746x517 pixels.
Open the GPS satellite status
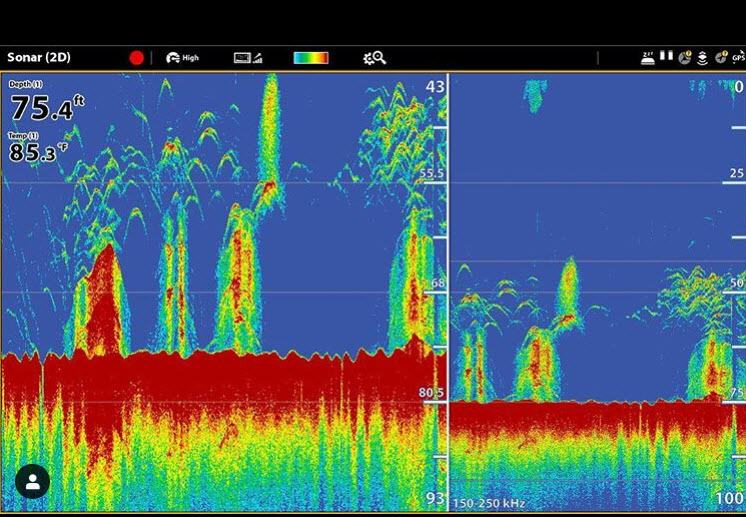tap(738, 58)
